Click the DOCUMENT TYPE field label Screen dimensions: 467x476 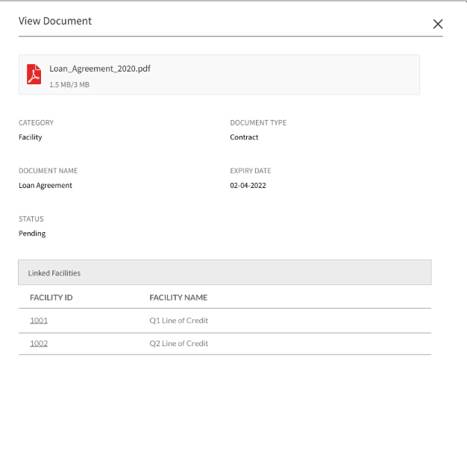coord(258,122)
